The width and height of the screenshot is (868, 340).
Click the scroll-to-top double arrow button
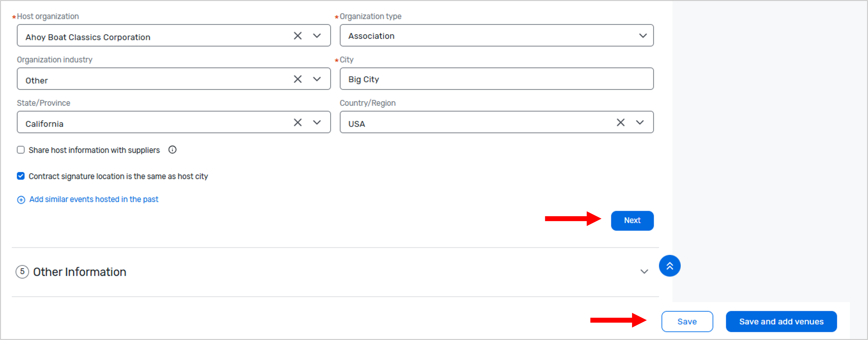point(669,266)
